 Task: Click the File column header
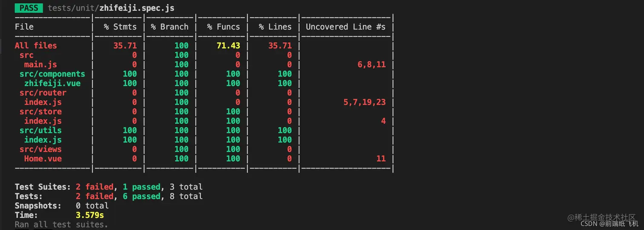(x=24, y=27)
